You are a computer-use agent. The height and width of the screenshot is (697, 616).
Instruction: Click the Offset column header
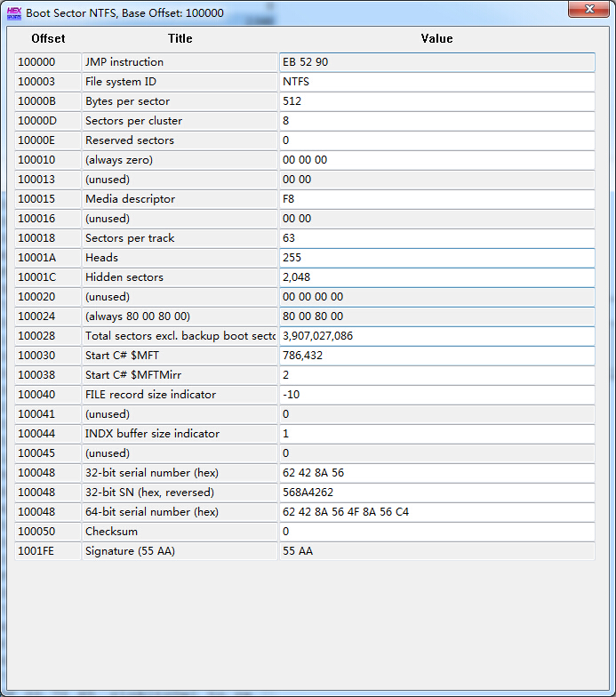tap(48, 38)
